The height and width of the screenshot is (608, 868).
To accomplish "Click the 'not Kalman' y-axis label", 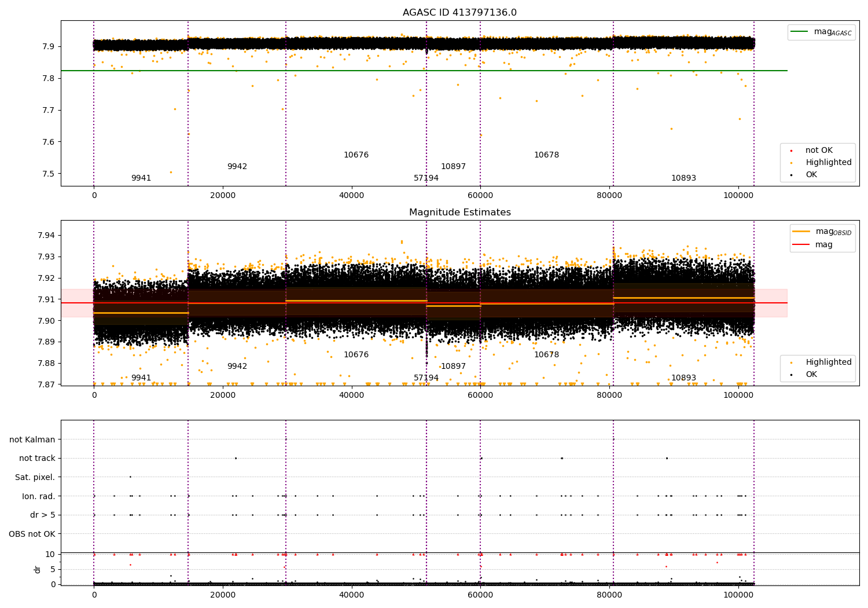I will (x=32, y=440).
